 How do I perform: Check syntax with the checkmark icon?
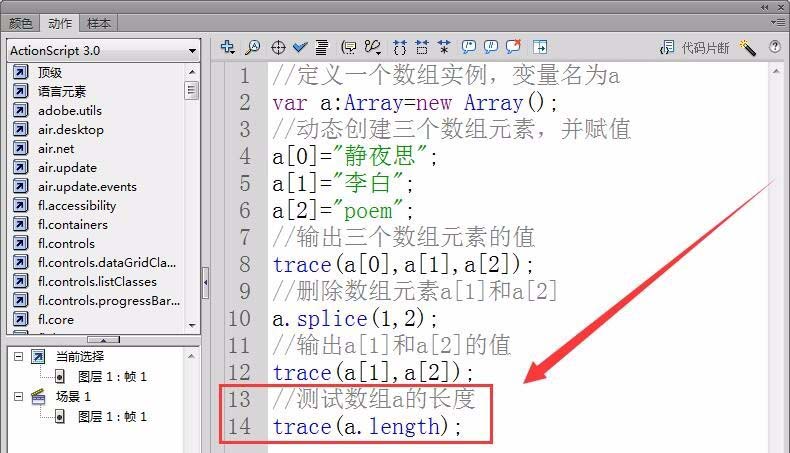[x=300, y=47]
